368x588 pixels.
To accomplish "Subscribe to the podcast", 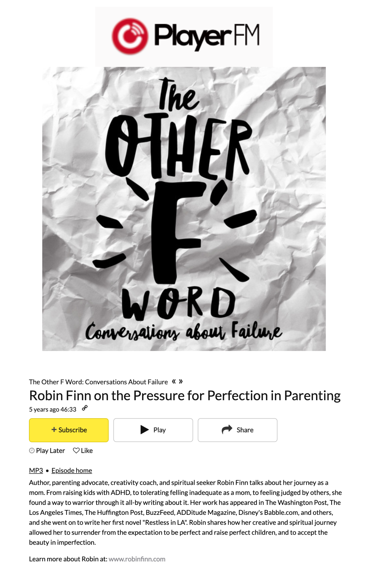I will [x=69, y=430].
